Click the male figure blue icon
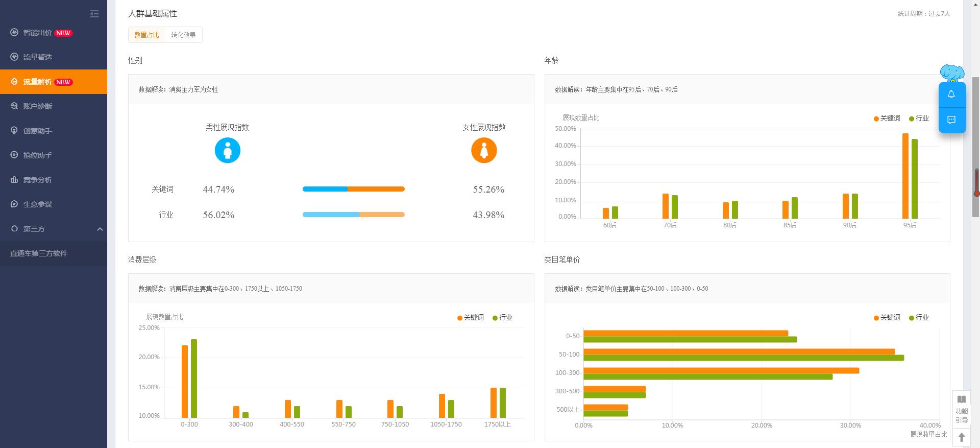Viewport: 980px width, 448px height. coord(228,150)
